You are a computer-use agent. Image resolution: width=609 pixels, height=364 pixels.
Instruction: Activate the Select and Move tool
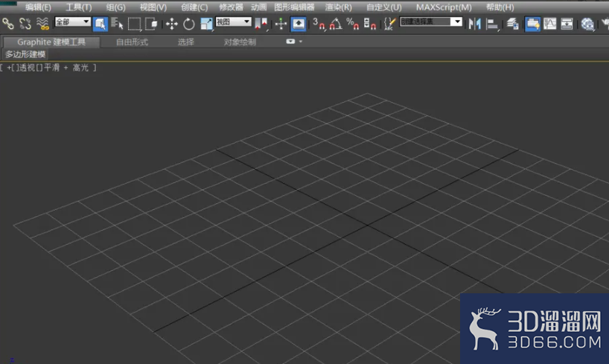[x=172, y=24]
